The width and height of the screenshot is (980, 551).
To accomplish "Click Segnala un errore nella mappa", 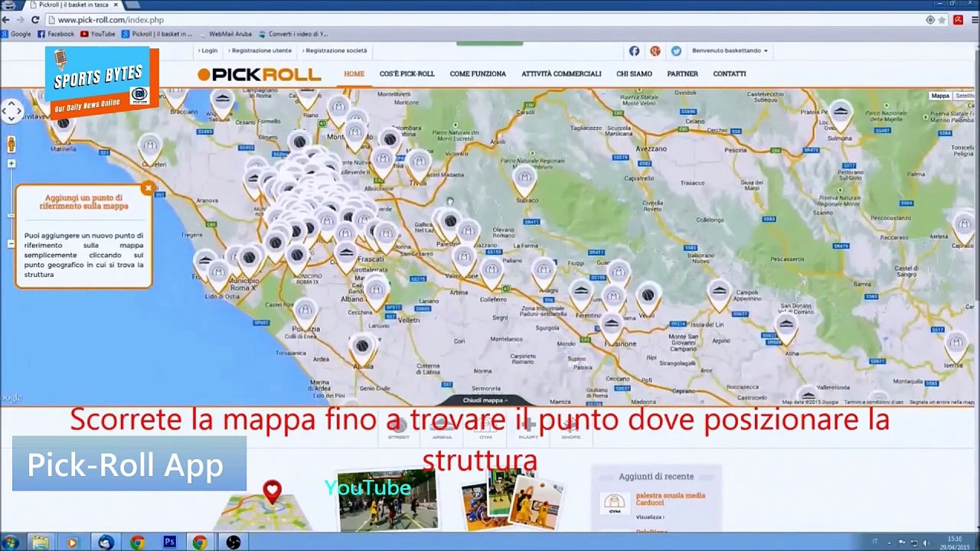I will (942, 402).
